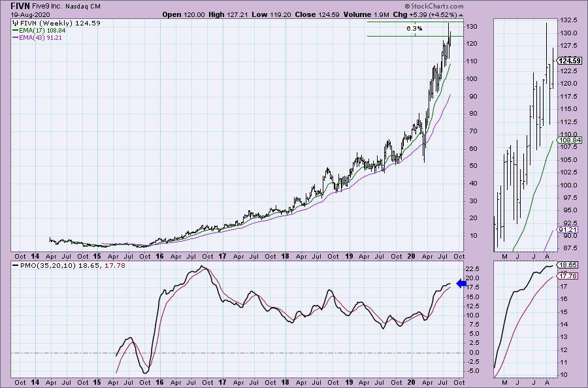Click the 132.5 label on zoom panel axis
588x388 pixels.
pyautogui.click(x=569, y=20)
